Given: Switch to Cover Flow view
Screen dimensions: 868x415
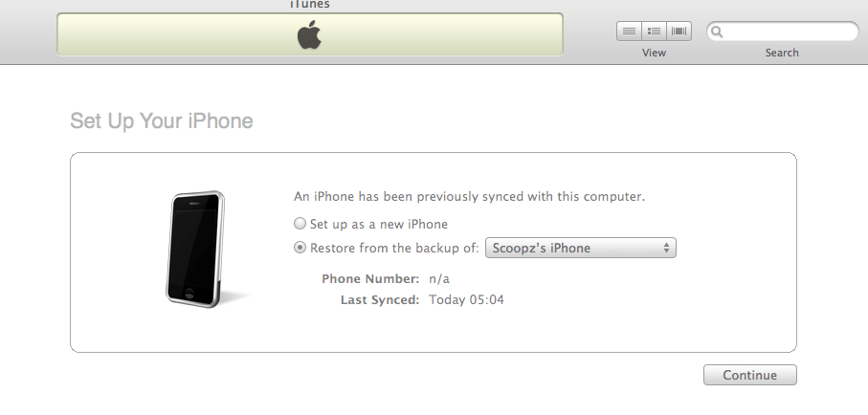Looking at the screenshot, I should coord(679,32).
